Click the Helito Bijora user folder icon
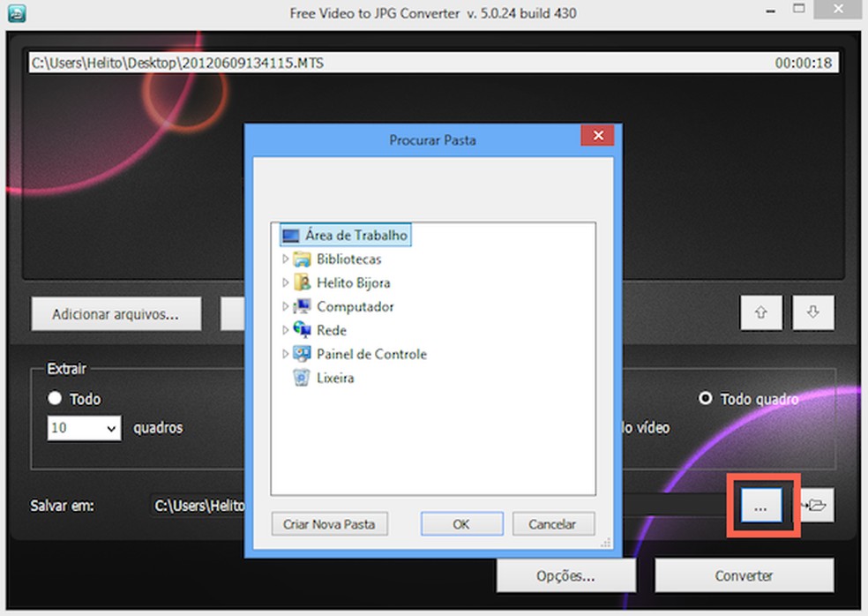 (302, 282)
